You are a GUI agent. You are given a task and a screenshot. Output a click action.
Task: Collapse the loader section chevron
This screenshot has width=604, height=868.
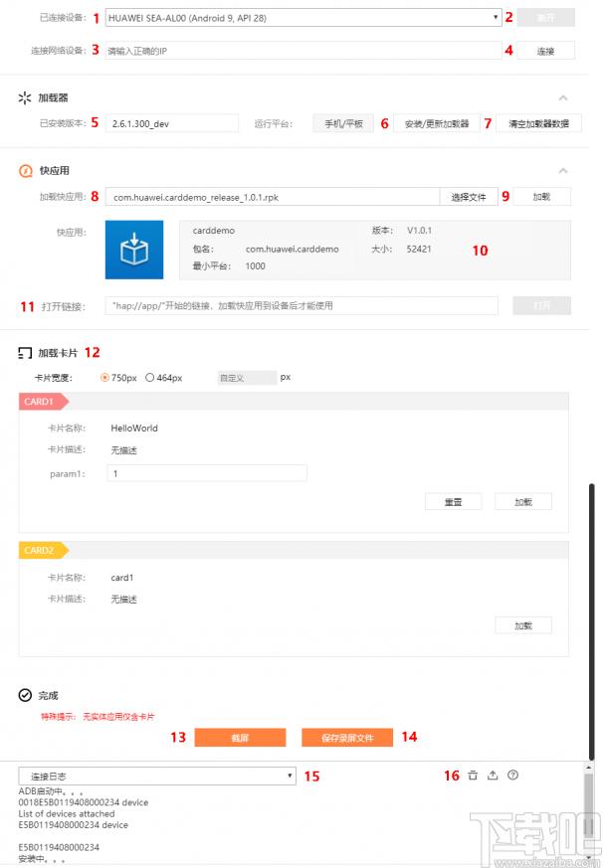coord(563,98)
